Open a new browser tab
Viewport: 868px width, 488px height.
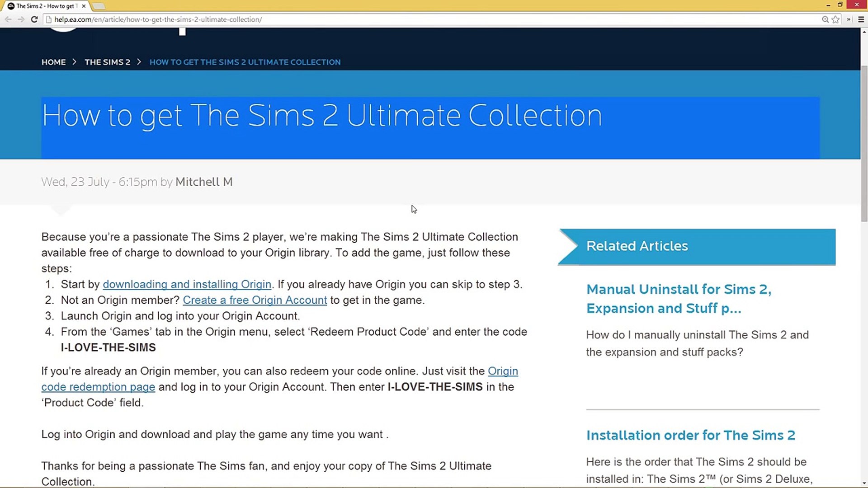[x=99, y=6]
